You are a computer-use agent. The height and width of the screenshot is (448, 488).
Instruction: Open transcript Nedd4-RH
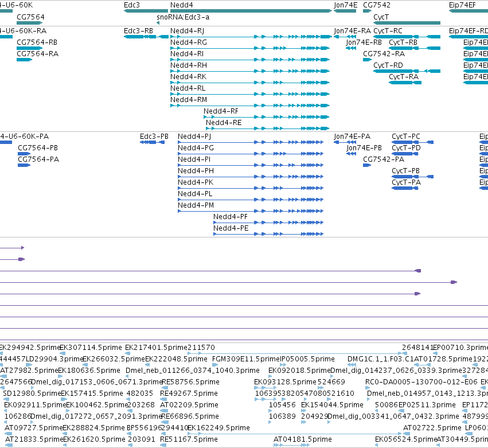tap(188, 65)
